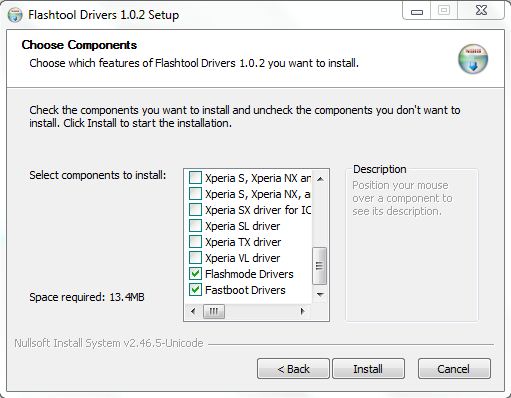Click the NSIS installer logo in header

473,59
